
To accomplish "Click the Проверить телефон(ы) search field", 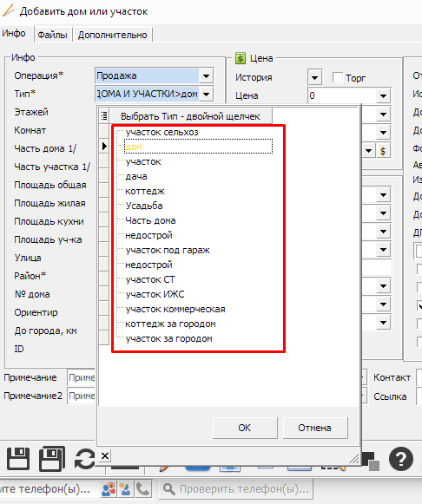I will pyautogui.click(x=236, y=489).
